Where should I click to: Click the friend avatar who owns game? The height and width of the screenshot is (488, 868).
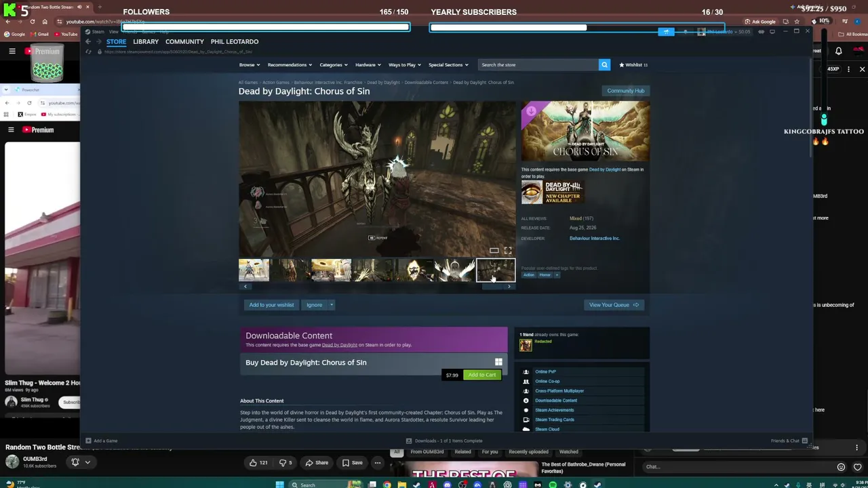(526, 346)
